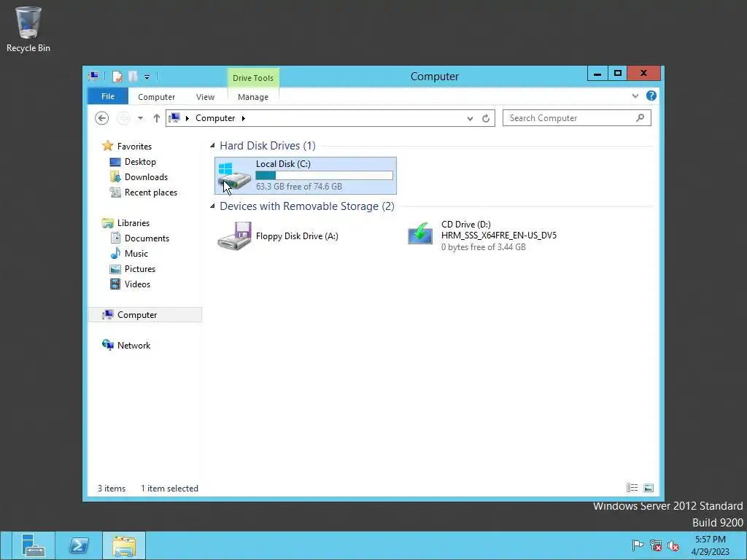
Task: Click the New Folder quick access icon
Action: pos(133,76)
